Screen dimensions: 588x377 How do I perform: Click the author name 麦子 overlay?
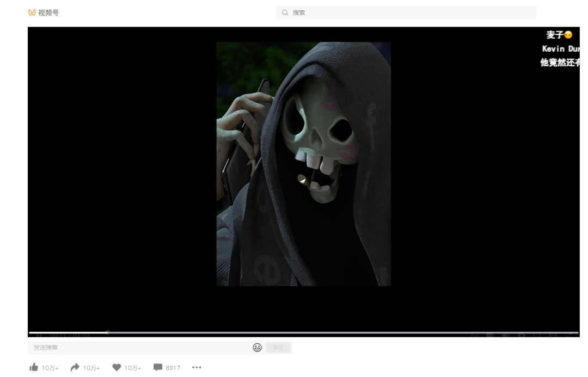click(x=555, y=35)
